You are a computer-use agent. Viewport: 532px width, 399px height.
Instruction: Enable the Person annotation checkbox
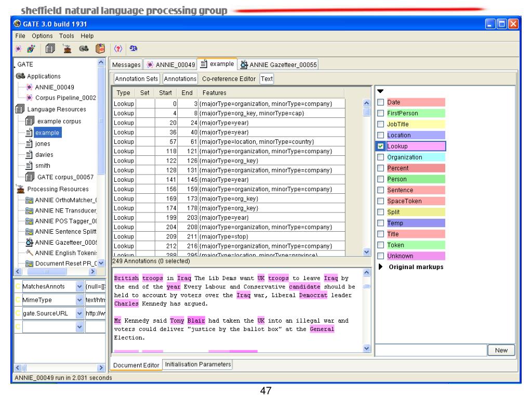pyautogui.click(x=381, y=179)
